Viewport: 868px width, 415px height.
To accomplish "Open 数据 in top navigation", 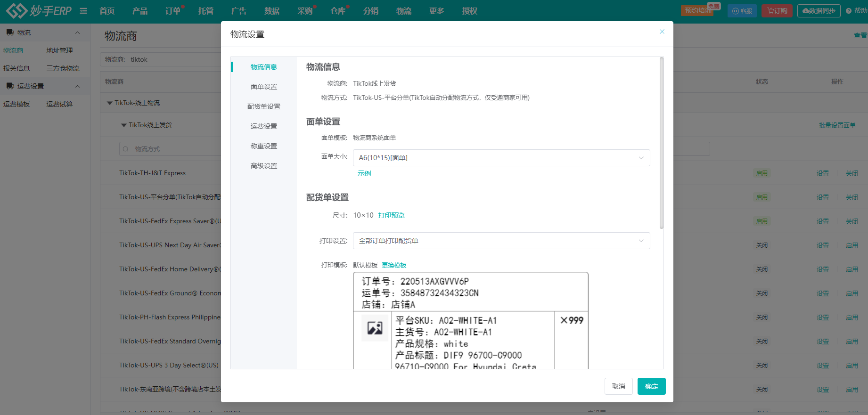I will [272, 11].
